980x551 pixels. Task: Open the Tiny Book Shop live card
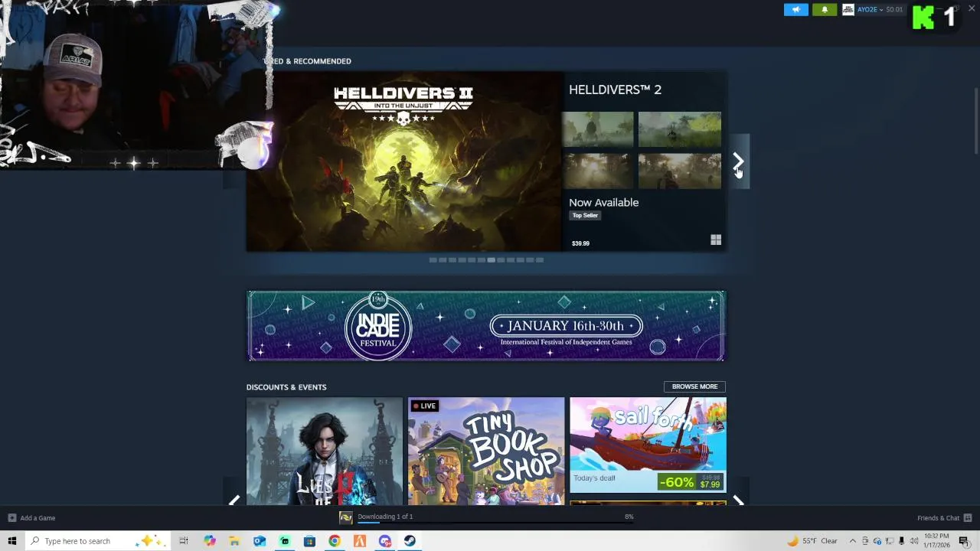486,452
